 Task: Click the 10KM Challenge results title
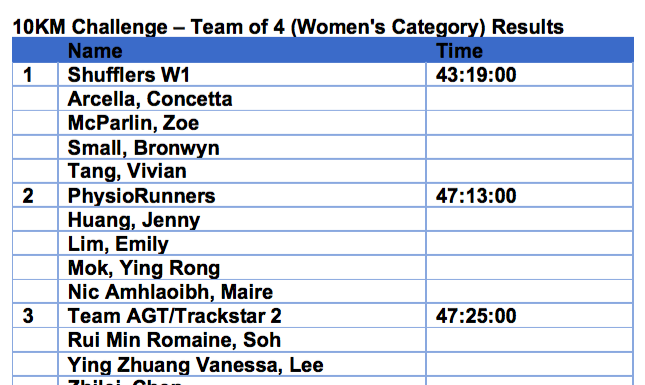tap(288, 27)
